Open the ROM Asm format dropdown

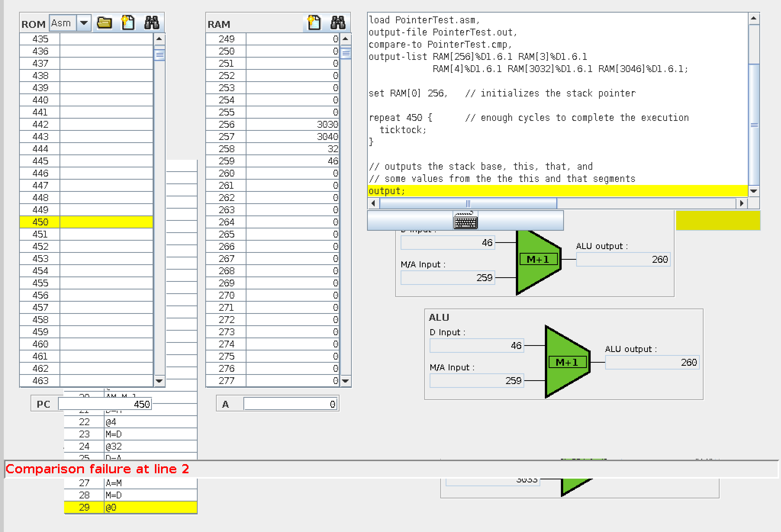click(84, 23)
